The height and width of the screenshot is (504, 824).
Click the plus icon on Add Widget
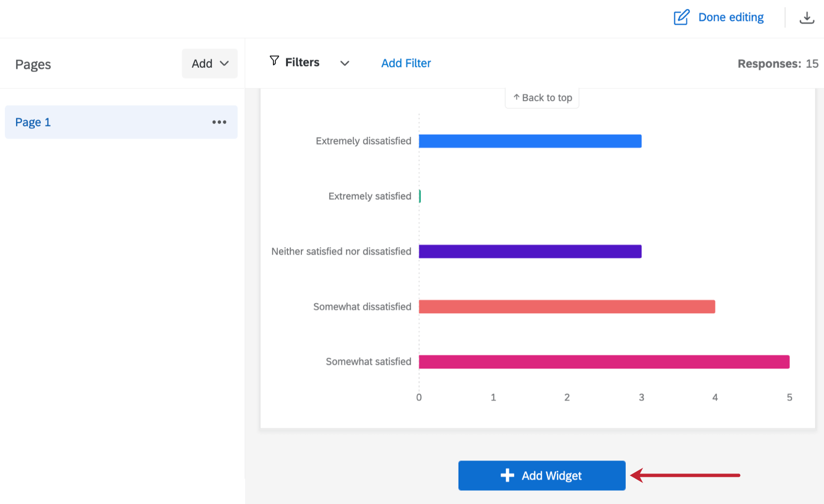point(507,475)
